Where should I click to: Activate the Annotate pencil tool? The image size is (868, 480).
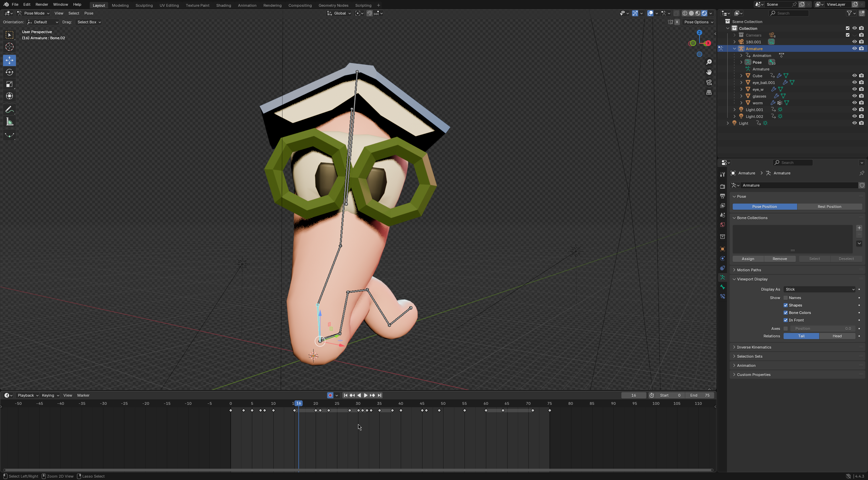9,110
